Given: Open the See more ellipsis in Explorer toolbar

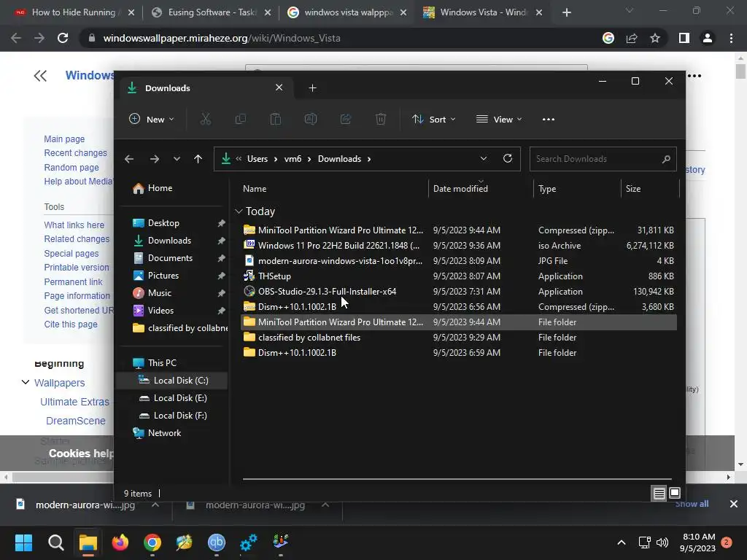Looking at the screenshot, I should tap(549, 119).
